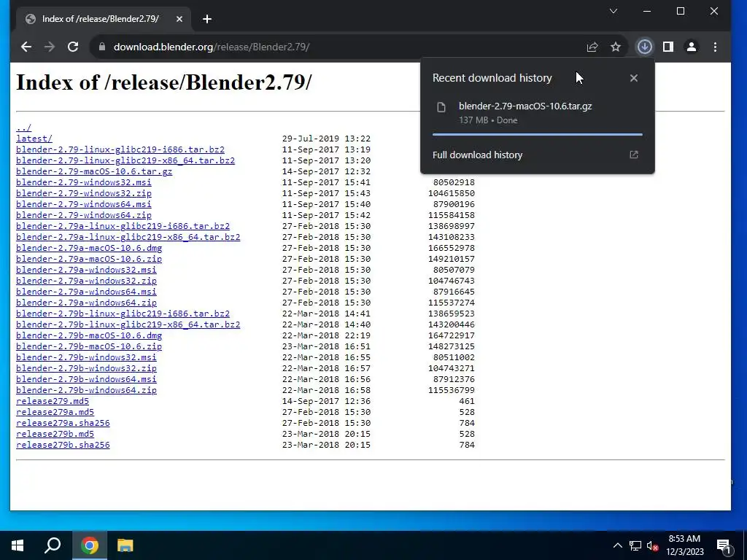This screenshot has width=747, height=560.
Task: Download blender-2.79a-linux-glibc219-x86_64.tar.bz2
Action: pyautogui.click(x=128, y=237)
